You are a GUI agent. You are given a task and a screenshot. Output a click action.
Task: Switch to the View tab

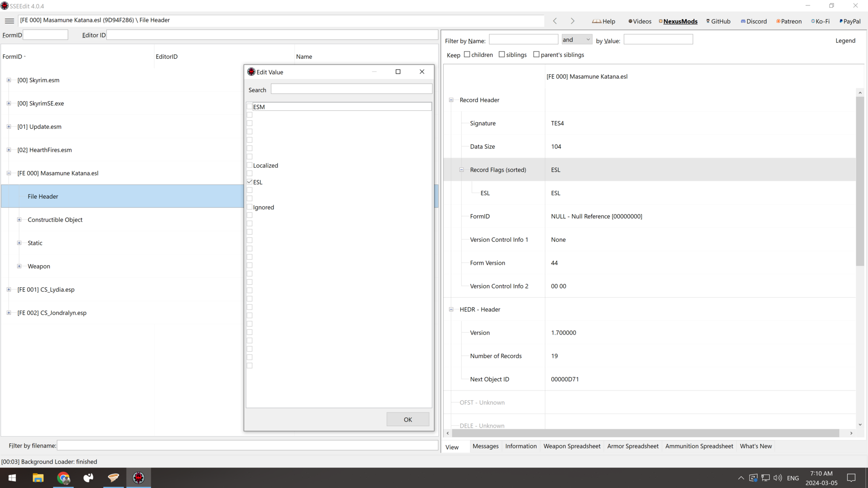pos(452,447)
